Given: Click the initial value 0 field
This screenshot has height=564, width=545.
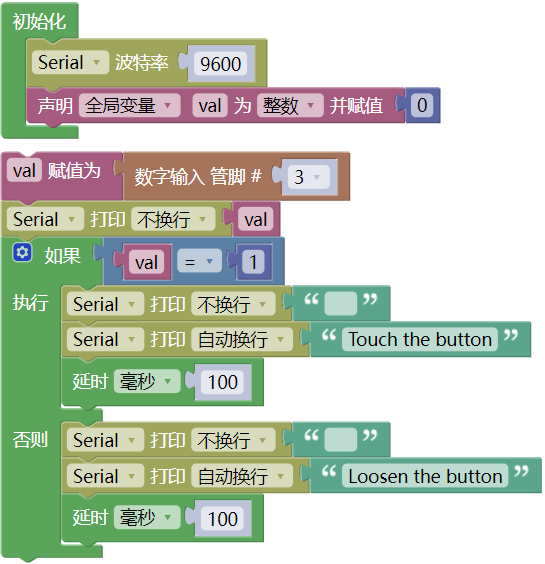Looking at the screenshot, I should click(422, 105).
